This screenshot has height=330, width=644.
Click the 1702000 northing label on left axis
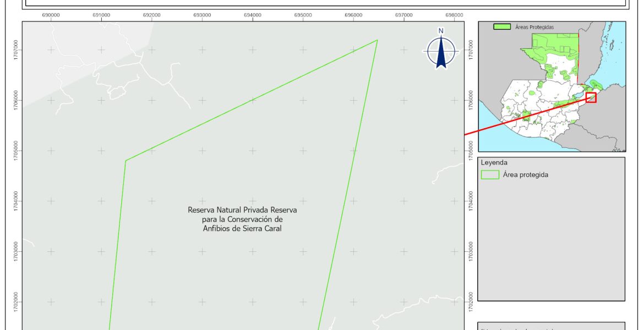point(16,301)
